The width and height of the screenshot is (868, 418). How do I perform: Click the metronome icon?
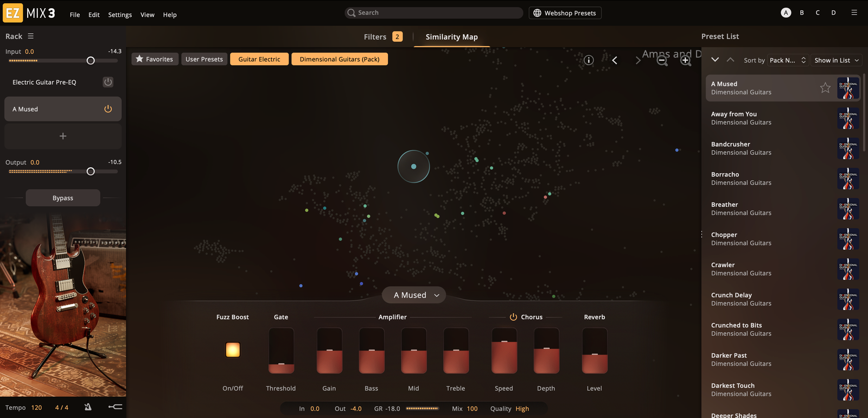[x=88, y=407]
